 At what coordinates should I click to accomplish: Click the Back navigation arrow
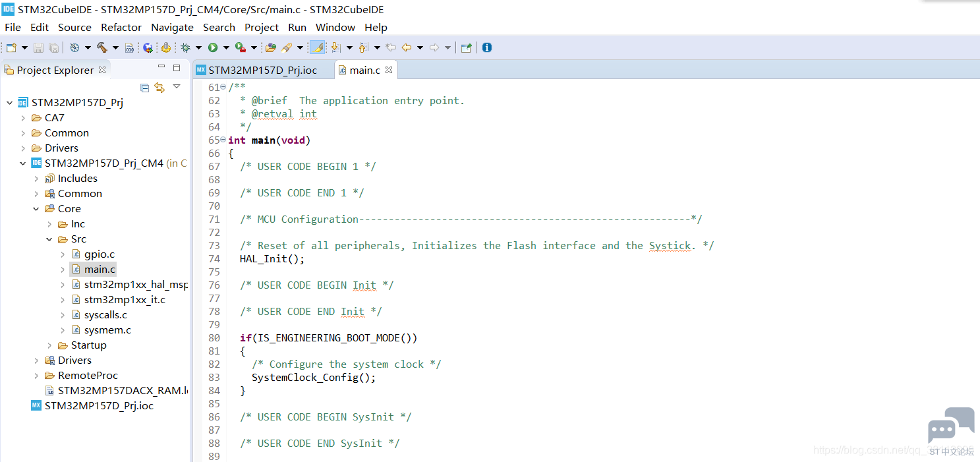(407, 47)
